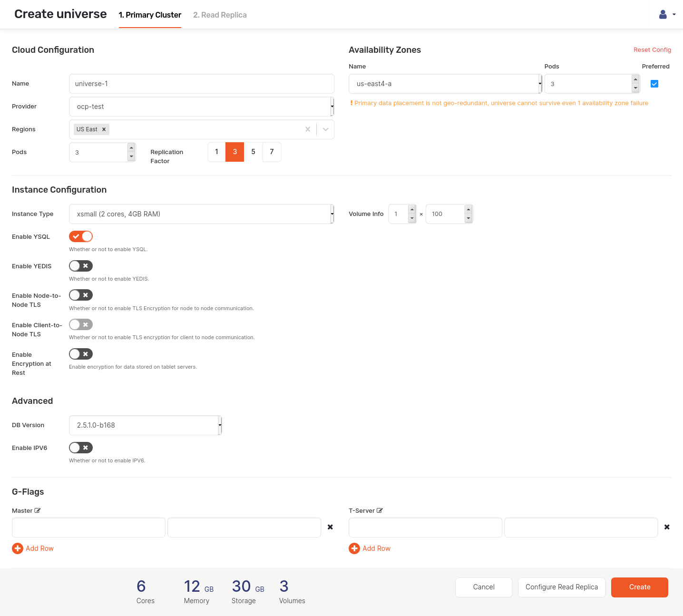Clear all selected regions
683x616 pixels.
[x=308, y=129]
